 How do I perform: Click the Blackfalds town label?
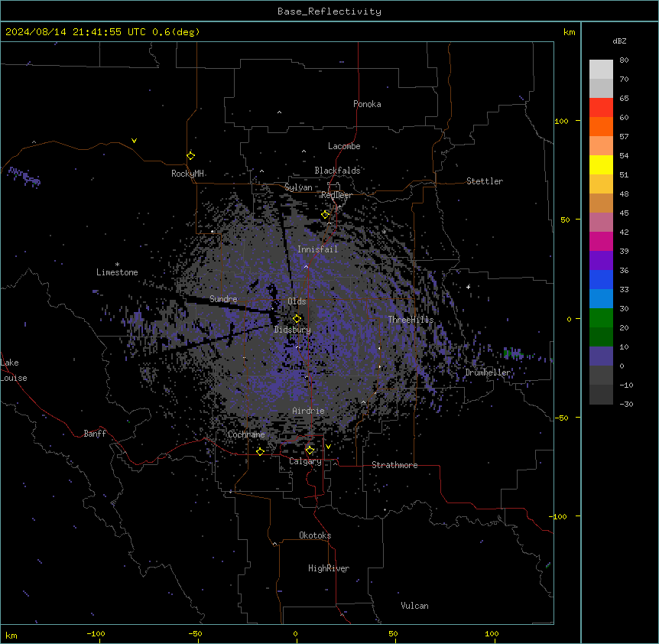pos(337,171)
